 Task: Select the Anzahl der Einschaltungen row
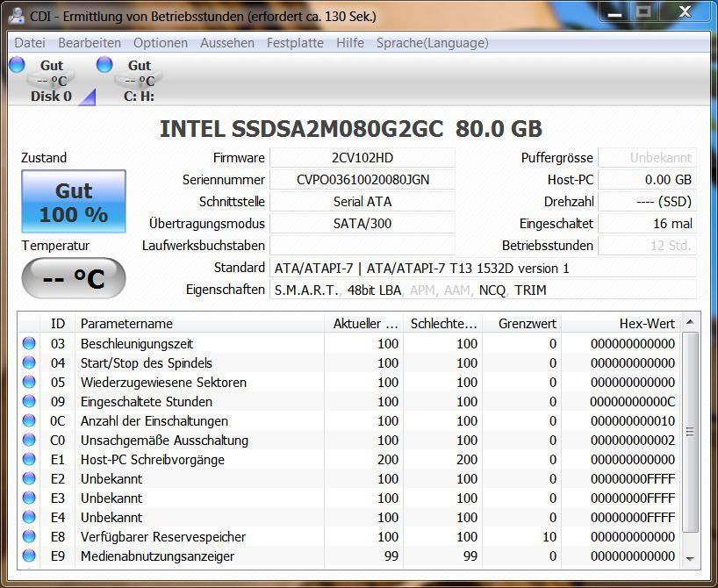(349, 421)
